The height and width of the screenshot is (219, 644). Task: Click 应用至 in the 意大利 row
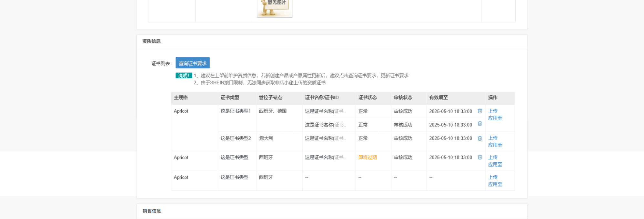[495, 145]
